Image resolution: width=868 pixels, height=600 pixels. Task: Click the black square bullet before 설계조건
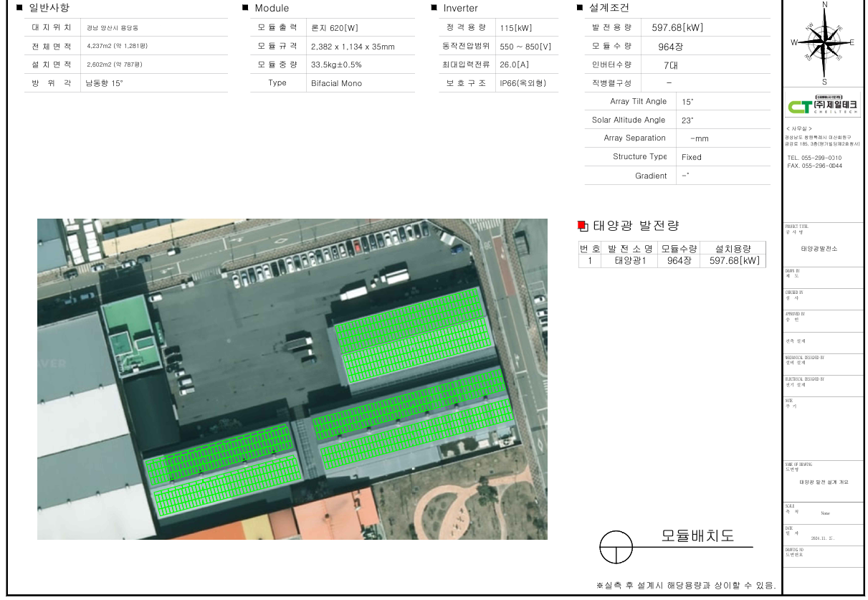pyautogui.click(x=580, y=8)
